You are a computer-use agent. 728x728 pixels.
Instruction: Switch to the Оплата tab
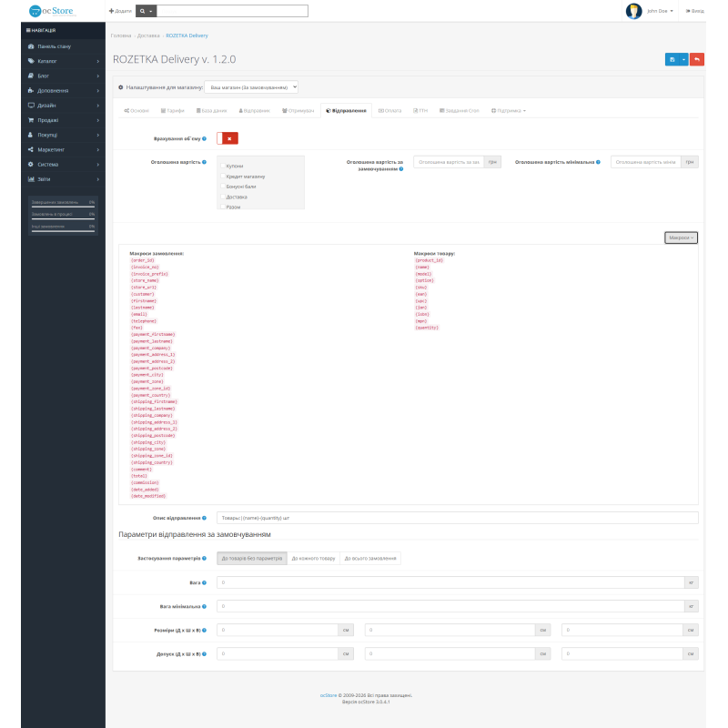point(390,110)
